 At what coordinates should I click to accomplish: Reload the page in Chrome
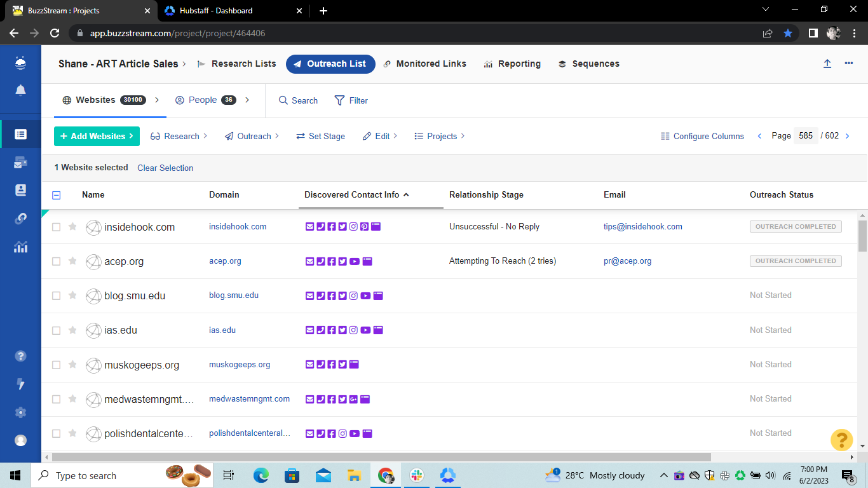point(55,33)
